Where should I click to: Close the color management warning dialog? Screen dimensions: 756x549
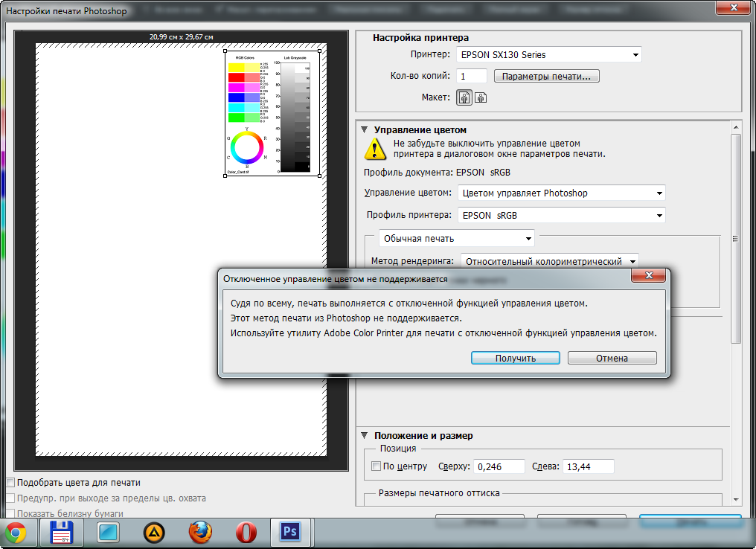[649, 276]
